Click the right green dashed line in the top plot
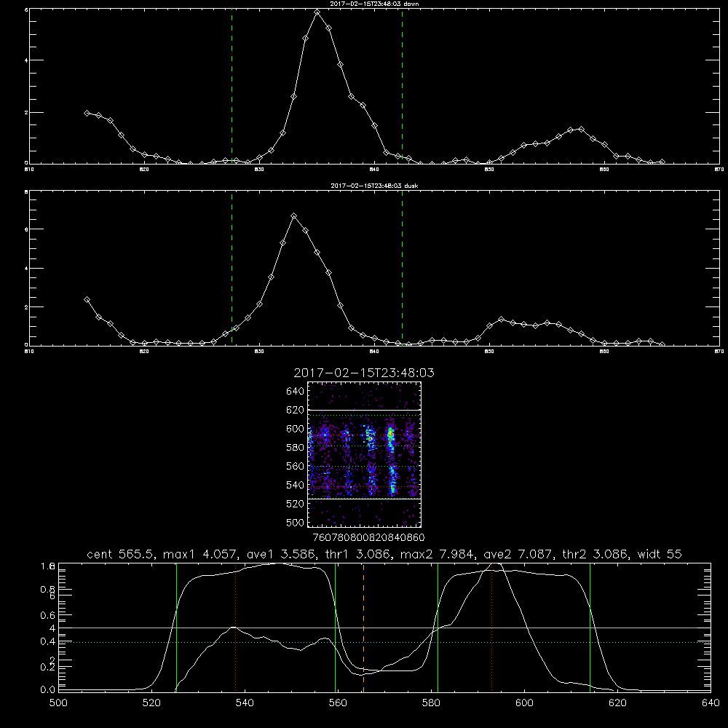 402,86
